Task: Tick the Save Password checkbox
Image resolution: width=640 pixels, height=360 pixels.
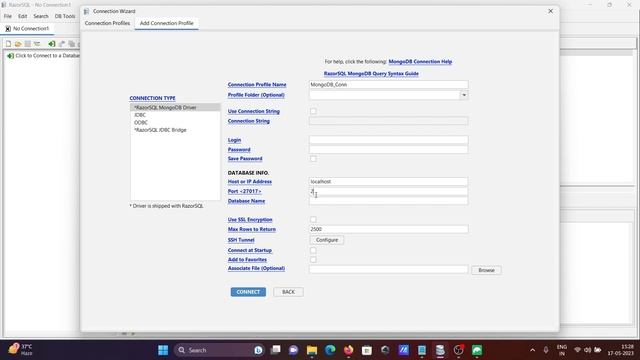Action: [x=313, y=158]
